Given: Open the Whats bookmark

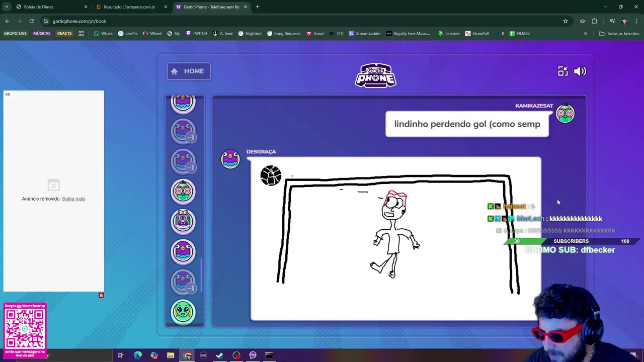Looking at the screenshot, I should (x=103, y=34).
